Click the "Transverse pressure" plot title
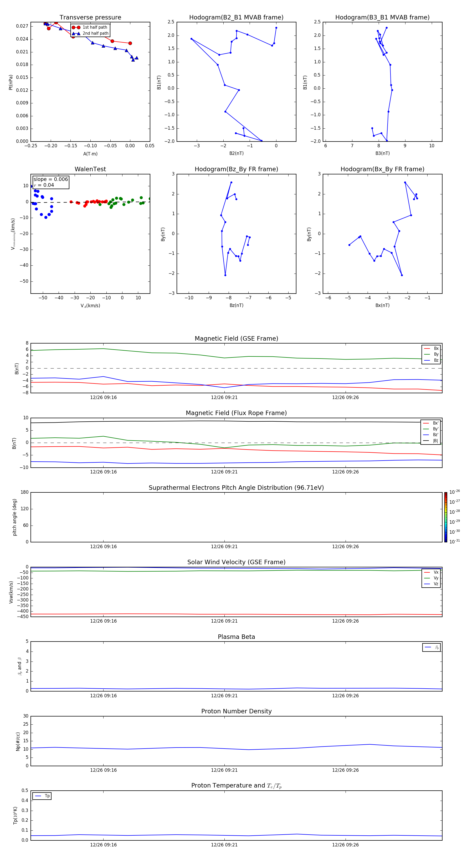Screen dimensions: 473x868 [90, 18]
